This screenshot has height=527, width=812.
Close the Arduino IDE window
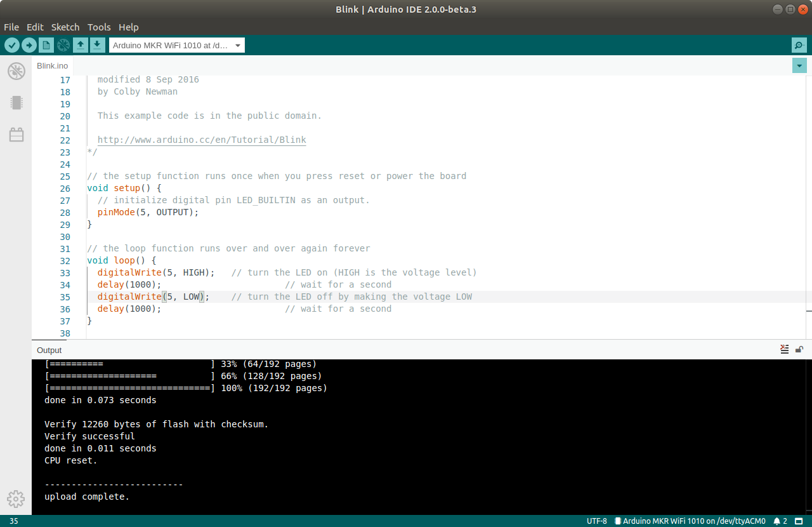point(802,9)
